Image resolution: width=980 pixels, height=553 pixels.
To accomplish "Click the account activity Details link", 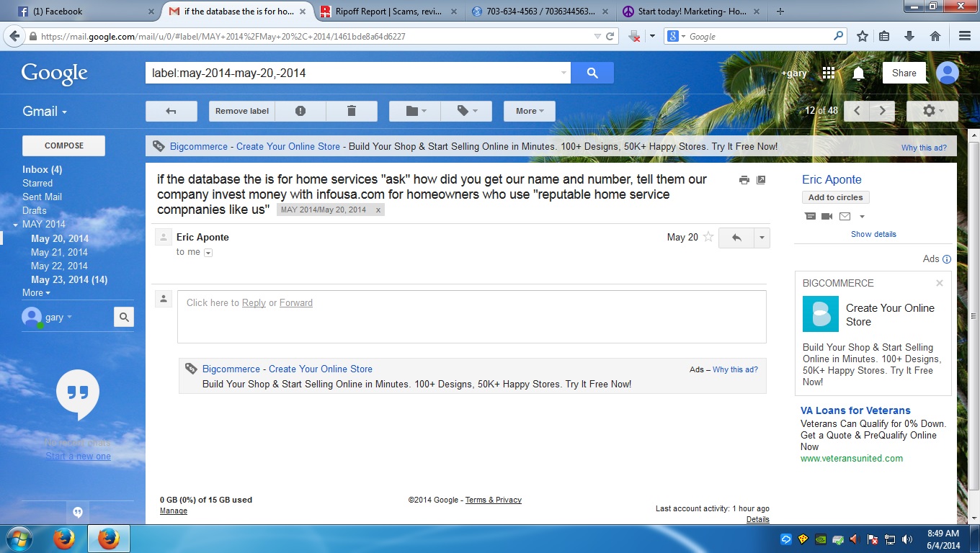I will pyautogui.click(x=758, y=519).
